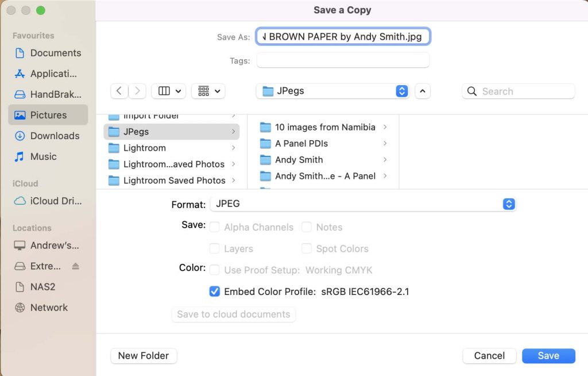Open the Format JPEG dropdown
The width and height of the screenshot is (588, 376).
click(363, 204)
